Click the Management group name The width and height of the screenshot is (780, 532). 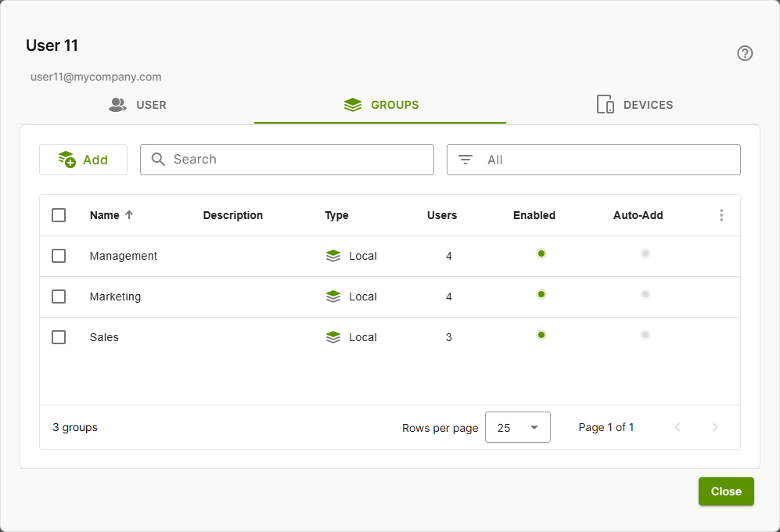[x=124, y=256]
